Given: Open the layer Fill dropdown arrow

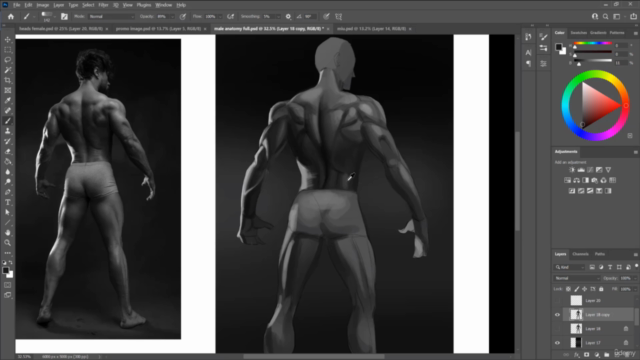Looking at the screenshot, I should (x=635, y=289).
